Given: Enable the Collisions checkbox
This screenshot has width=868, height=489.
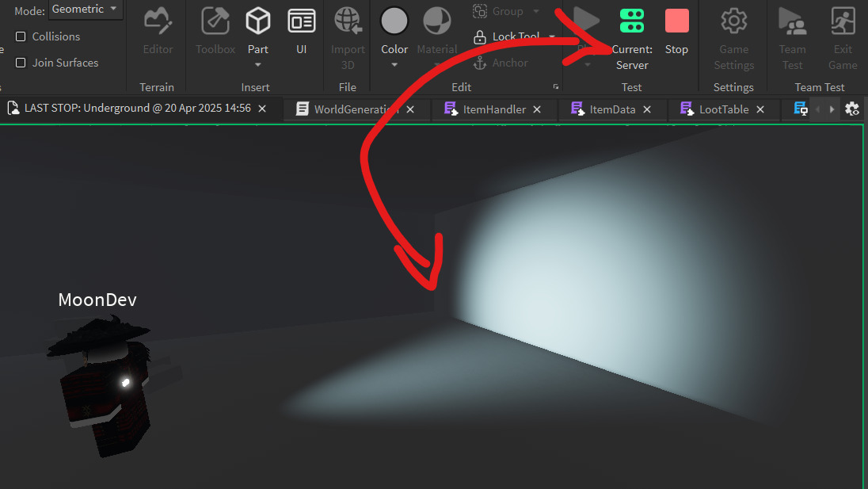Looking at the screenshot, I should [x=20, y=36].
